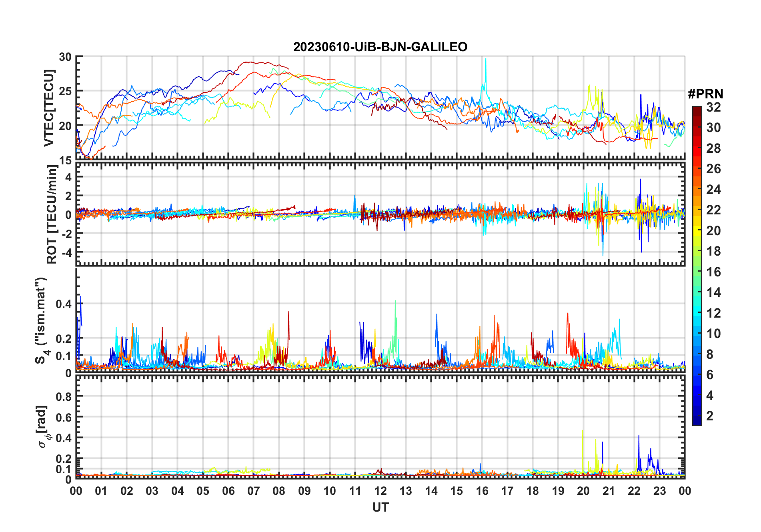Click the 25 tick on VTEC axis
The height and width of the screenshot is (532, 761).
[x=66, y=92]
